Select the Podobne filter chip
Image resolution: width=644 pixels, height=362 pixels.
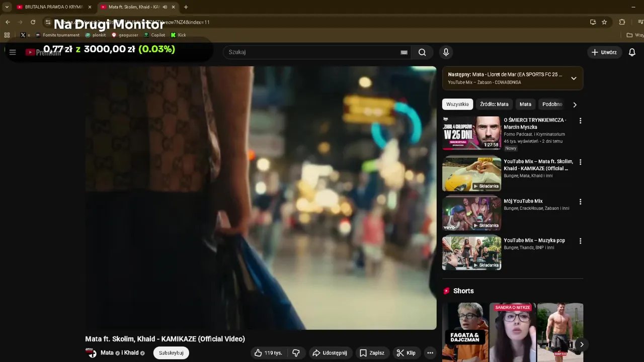coord(552,104)
